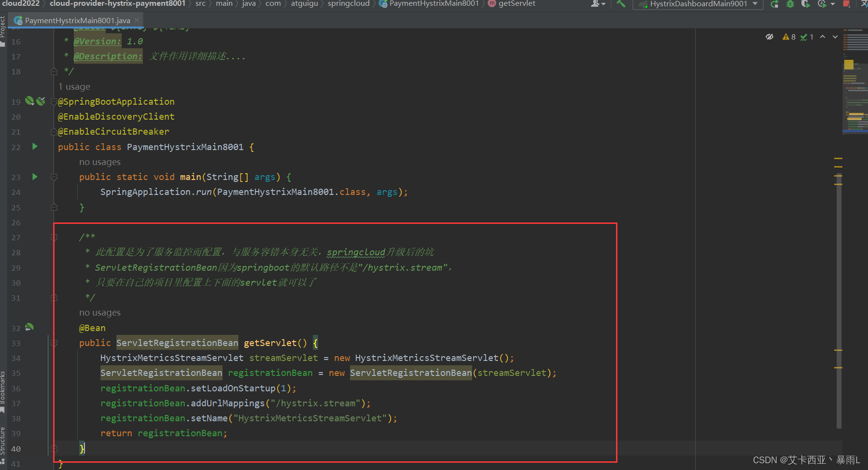Click the top warning stripe mark in the error stripe
Screen dimensions: 868x470
point(838,158)
